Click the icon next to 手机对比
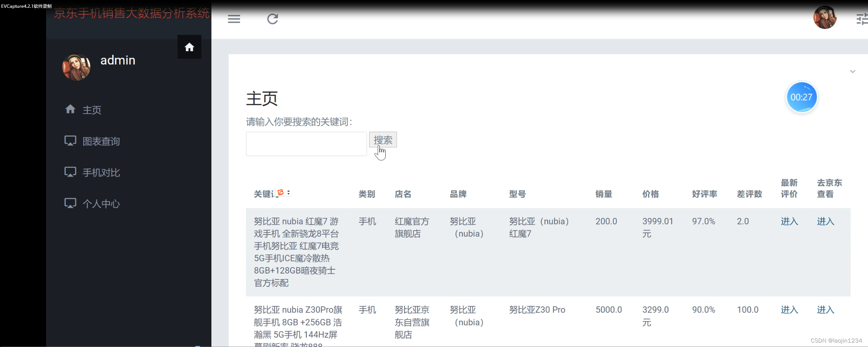Viewport: 868px width, 347px height. [x=71, y=171]
